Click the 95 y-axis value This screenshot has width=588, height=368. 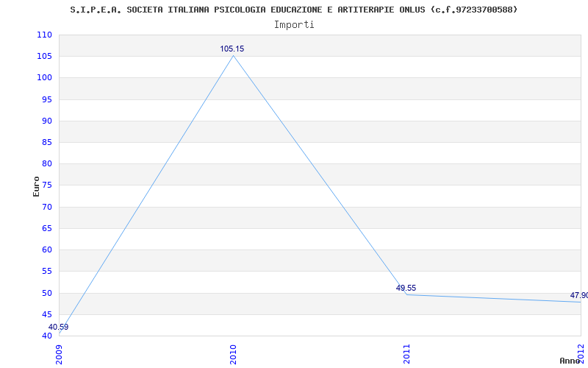pyautogui.click(x=46, y=99)
